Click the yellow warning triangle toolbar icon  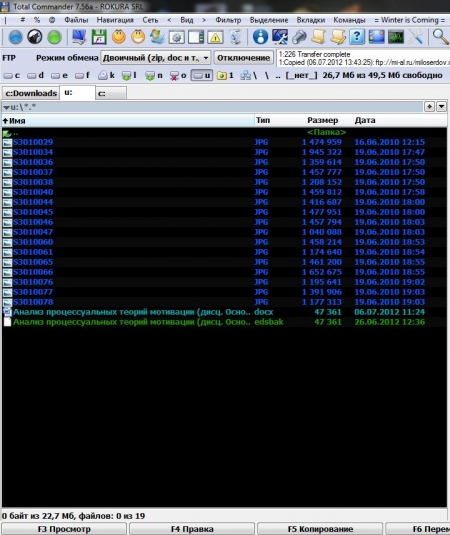click(x=215, y=37)
